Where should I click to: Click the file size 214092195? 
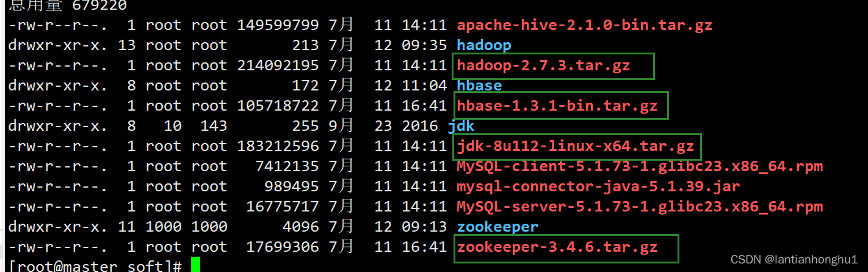click(278, 65)
